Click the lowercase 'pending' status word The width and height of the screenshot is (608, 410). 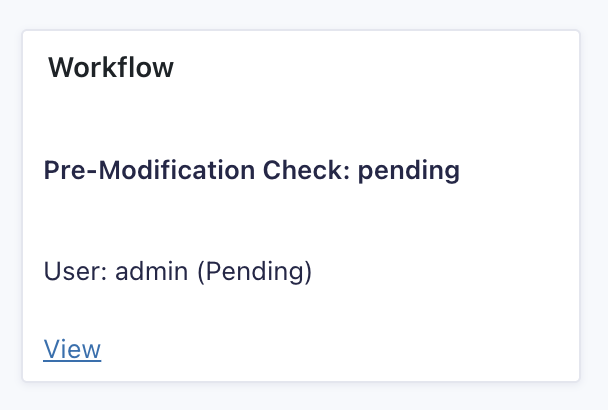point(408,171)
